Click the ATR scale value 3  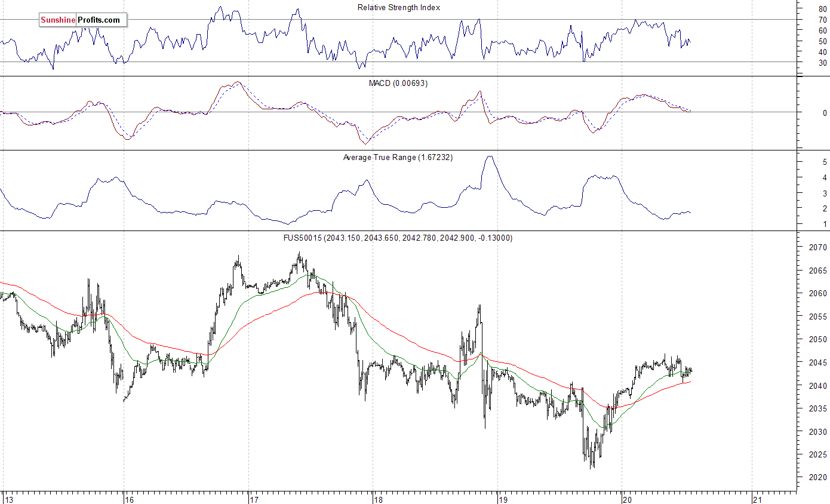825,193
